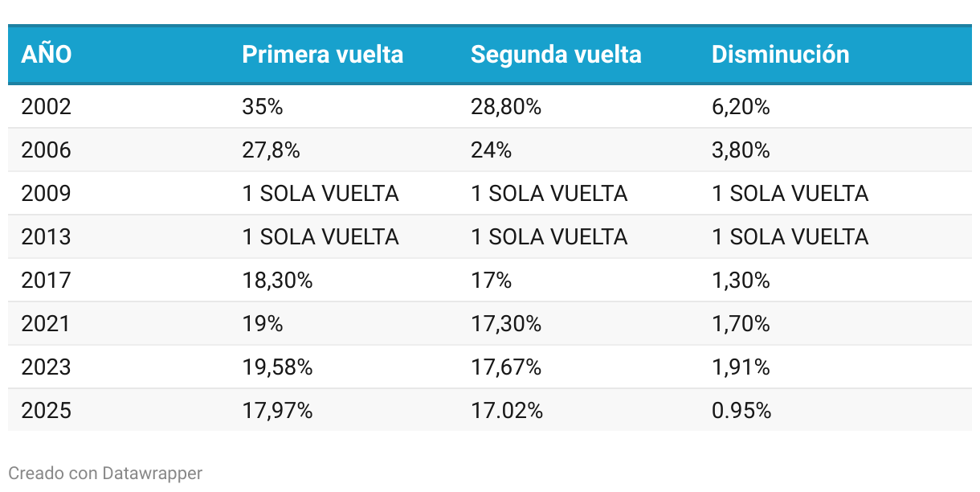Select 2013 Primera vuelta '1 SOLA VUELTA' cell
Image resolution: width=980 pixels, height=492 pixels.
point(321,237)
